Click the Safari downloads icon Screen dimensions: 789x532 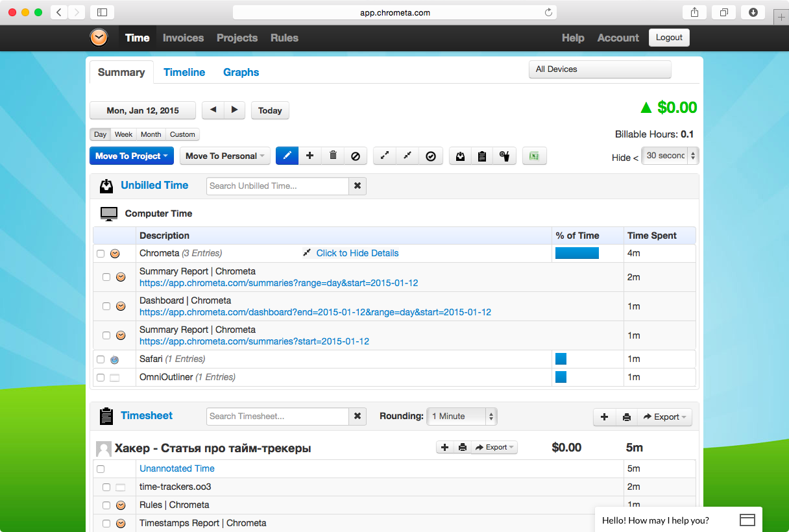(x=753, y=12)
